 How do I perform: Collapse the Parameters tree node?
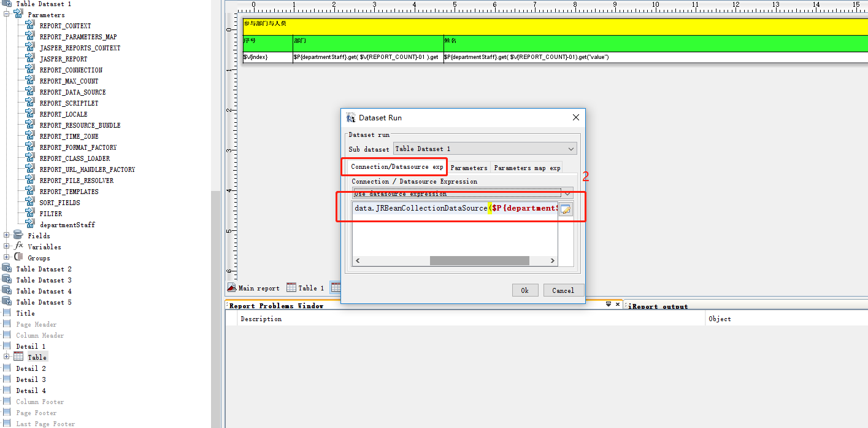point(7,15)
